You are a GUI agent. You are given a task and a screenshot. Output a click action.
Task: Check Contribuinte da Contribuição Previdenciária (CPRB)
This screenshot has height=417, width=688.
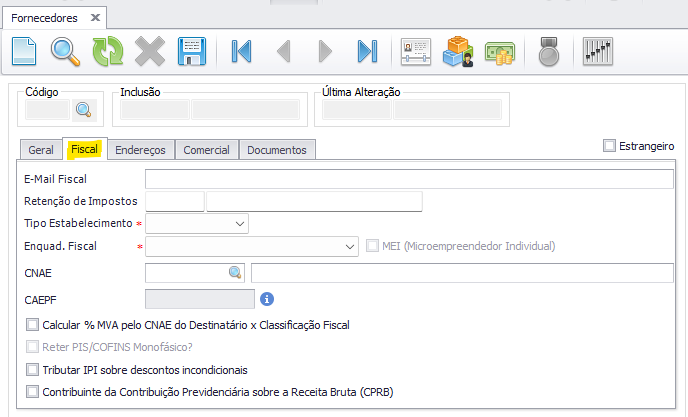coord(33,392)
